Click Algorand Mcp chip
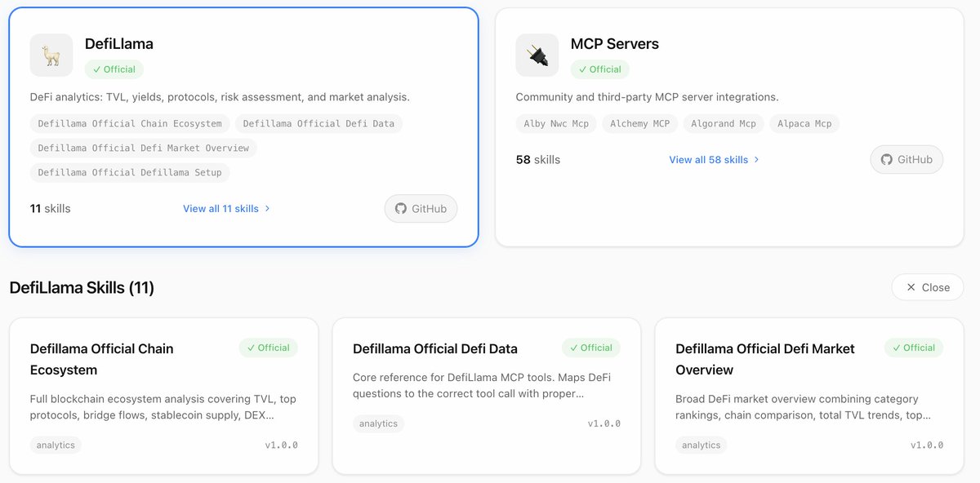Viewport: 980px width, 483px height. 724,124
